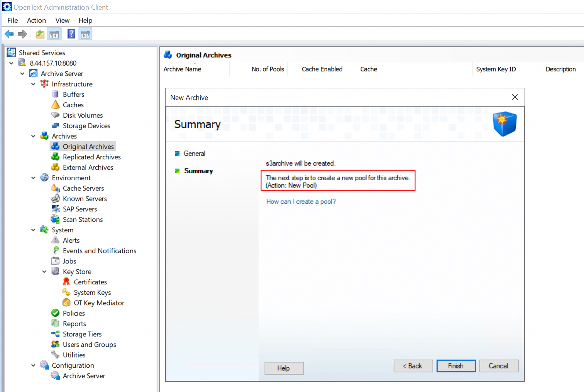Select the Reports icon
584x392 pixels.
(x=56, y=323)
